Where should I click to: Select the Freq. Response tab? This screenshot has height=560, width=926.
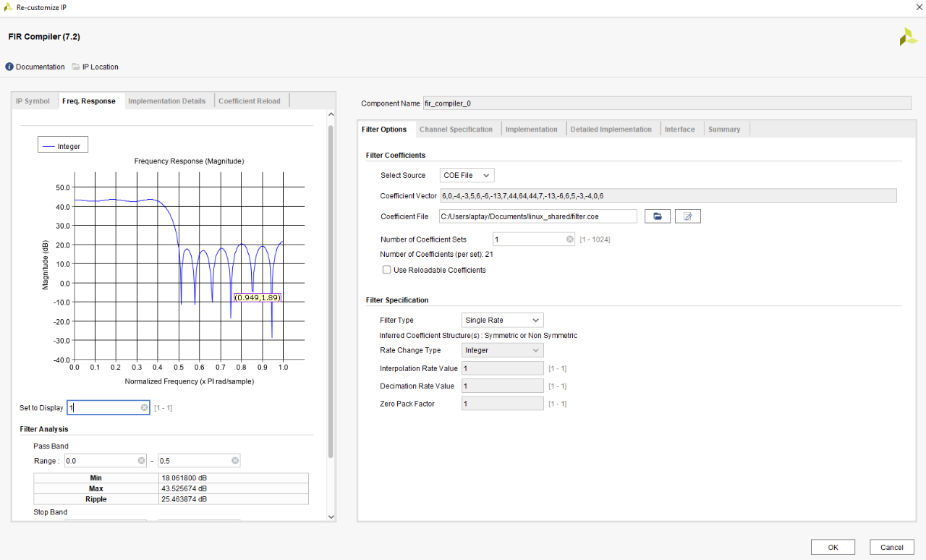[89, 101]
